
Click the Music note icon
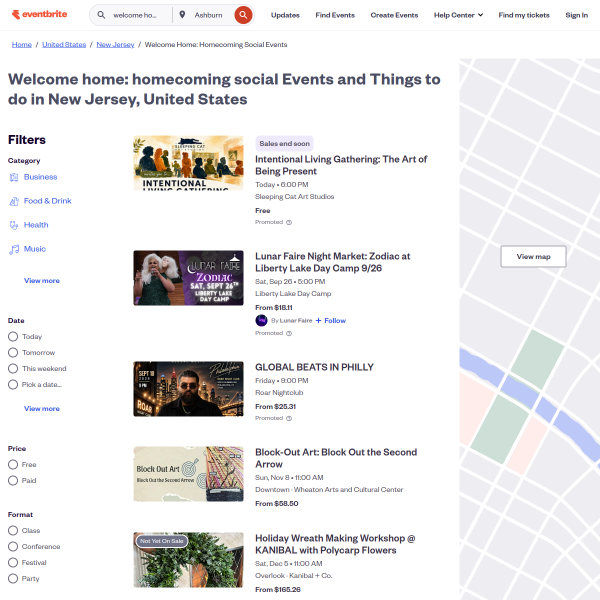pos(14,249)
